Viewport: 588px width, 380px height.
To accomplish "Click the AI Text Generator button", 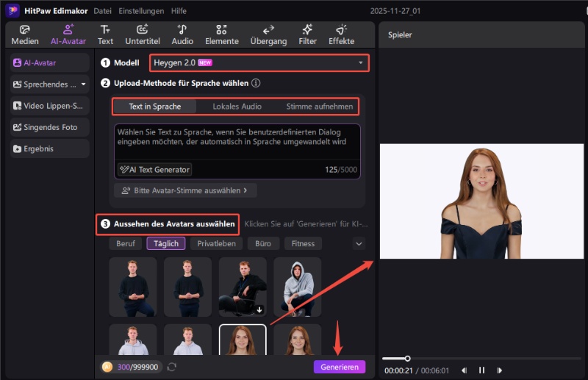I will click(154, 170).
